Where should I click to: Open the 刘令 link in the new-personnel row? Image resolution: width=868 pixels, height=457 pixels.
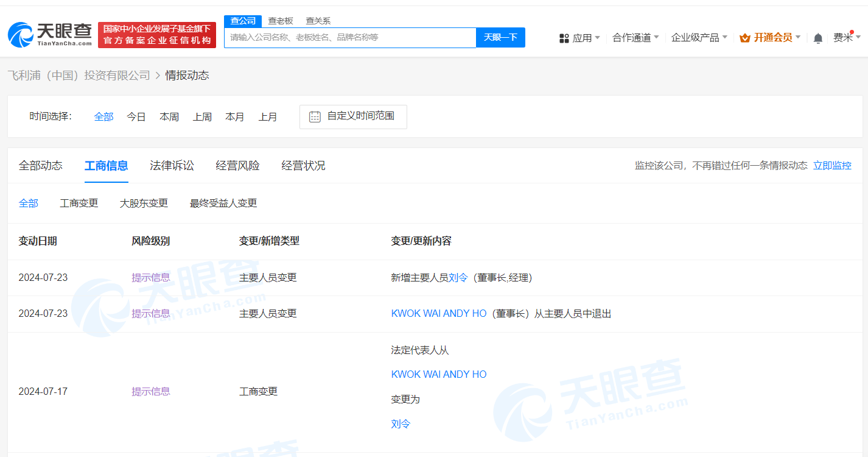[x=458, y=277]
